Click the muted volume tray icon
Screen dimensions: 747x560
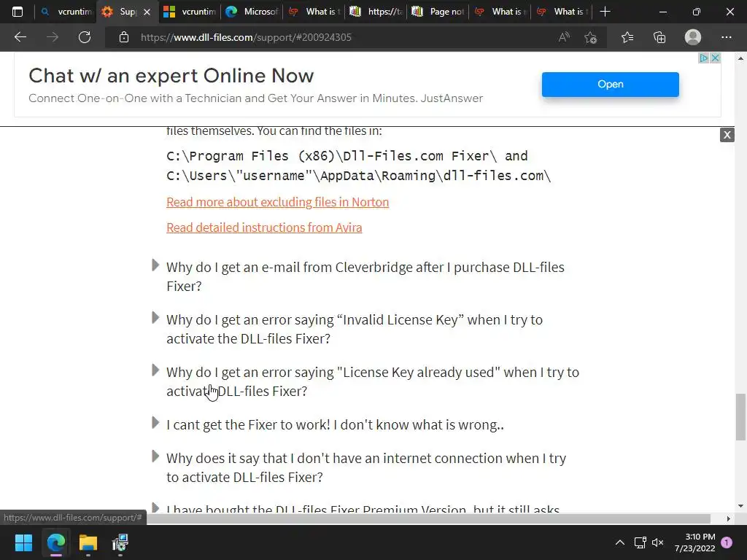click(x=658, y=542)
